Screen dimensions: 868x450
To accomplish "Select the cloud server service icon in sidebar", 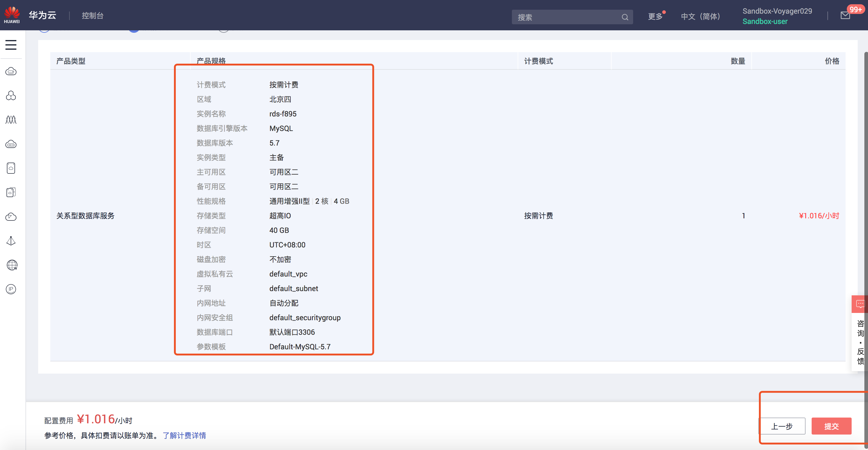I will pyautogui.click(x=11, y=71).
